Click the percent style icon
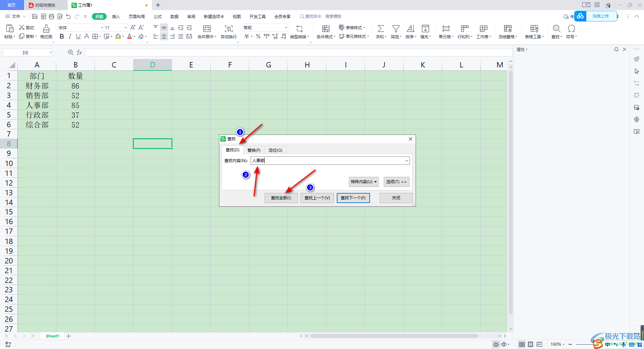Viewport: 644px width, 349px height. (258, 36)
